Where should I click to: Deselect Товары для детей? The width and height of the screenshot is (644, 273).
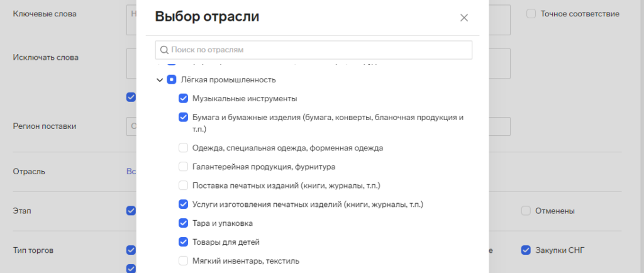pyautogui.click(x=184, y=242)
